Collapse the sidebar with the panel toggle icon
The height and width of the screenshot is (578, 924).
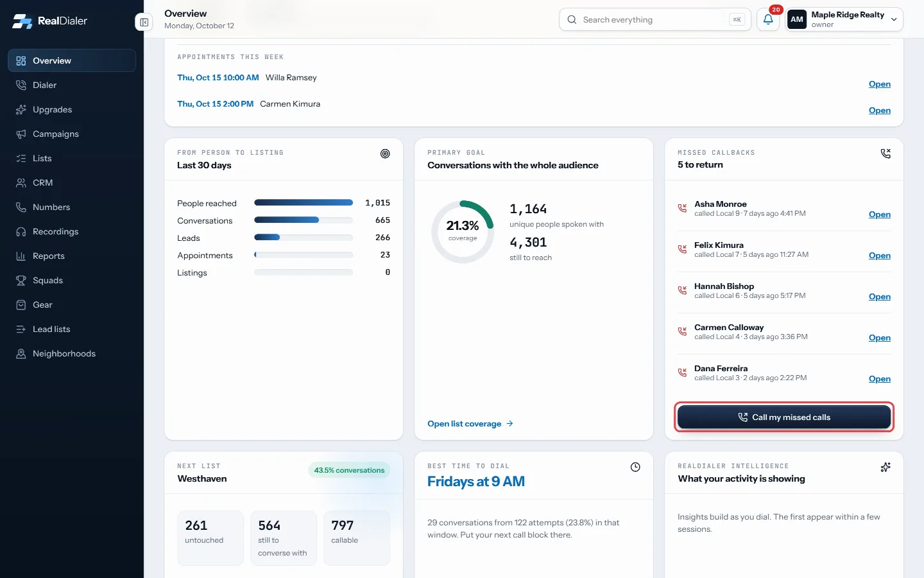point(144,22)
